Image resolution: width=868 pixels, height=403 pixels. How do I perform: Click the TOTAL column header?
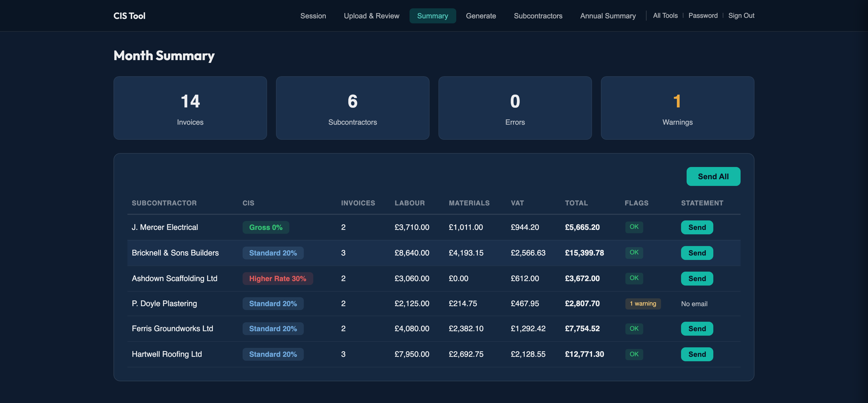point(576,203)
